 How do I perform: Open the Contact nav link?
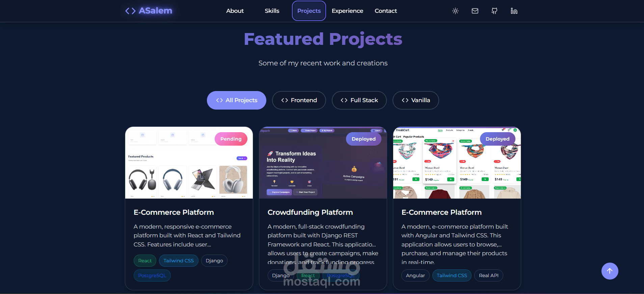(x=386, y=11)
